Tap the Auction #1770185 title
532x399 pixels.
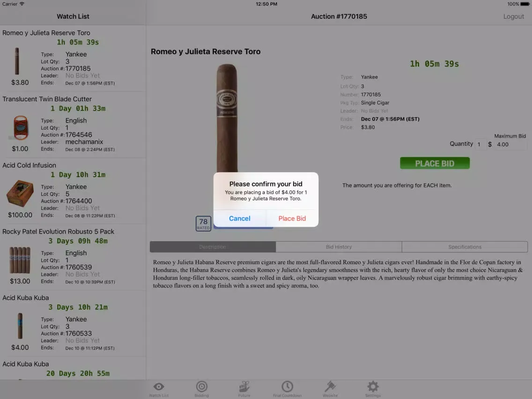click(x=339, y=16)
